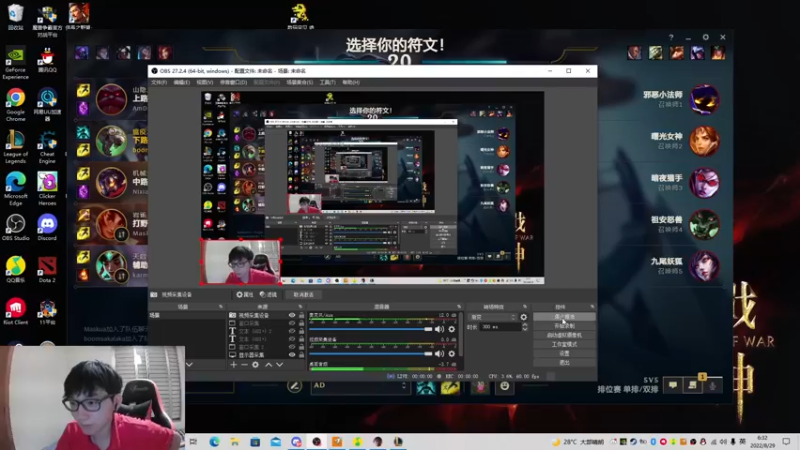Click the rune edit pencil icon

point(294,386)
